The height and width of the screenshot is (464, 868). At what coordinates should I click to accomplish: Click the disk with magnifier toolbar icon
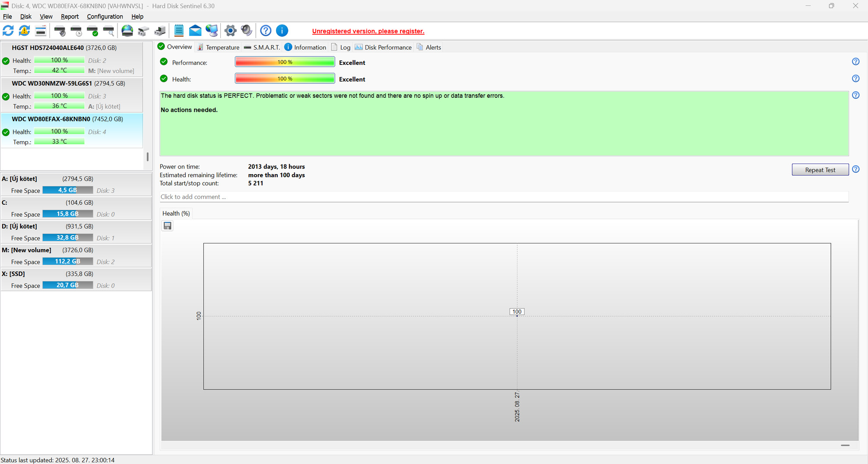coord(109,31)
